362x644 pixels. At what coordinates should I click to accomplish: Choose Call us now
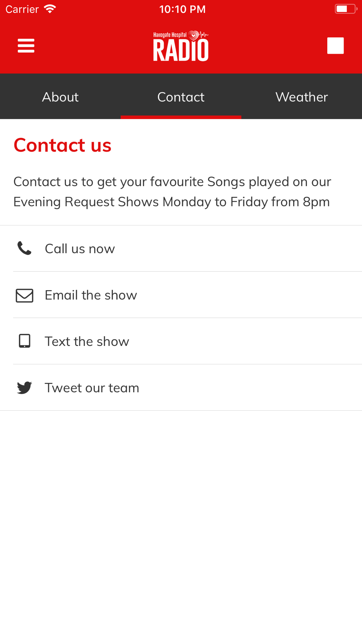tap(181, 248)
